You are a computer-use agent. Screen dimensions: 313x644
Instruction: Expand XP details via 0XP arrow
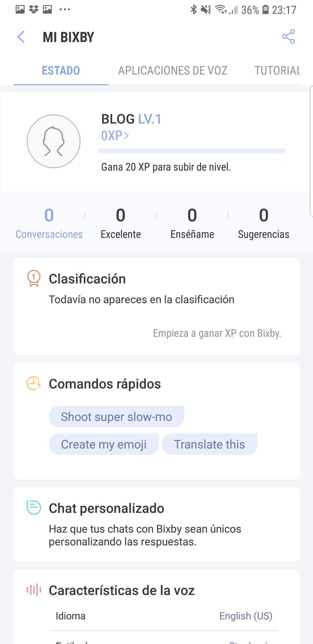(x=115, y=135)
